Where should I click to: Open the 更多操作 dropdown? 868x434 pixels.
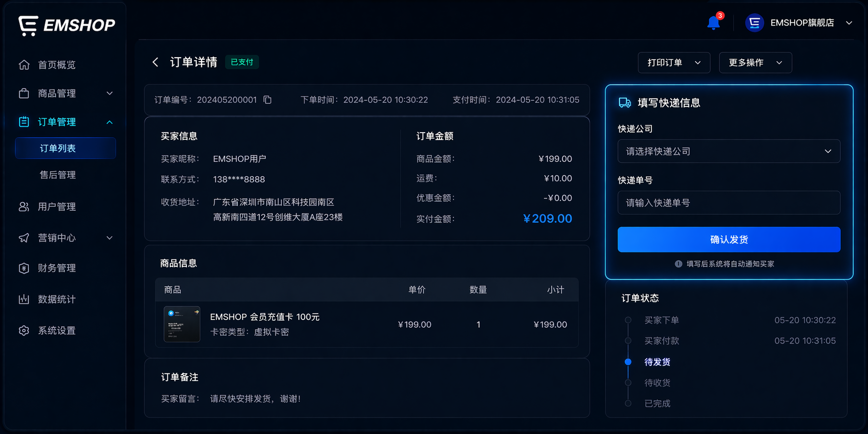[755, 63]
